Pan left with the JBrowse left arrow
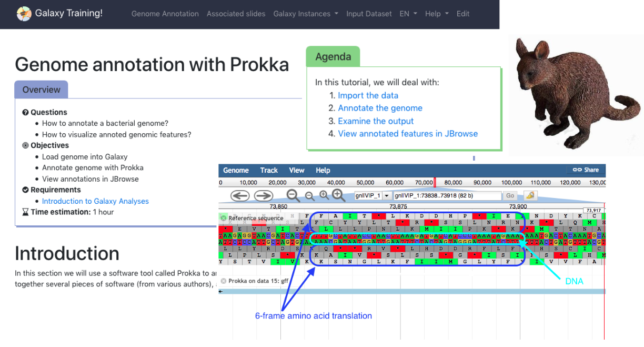Image resolution: width=644 pixels, height=347 pixels. tap(240, 196)
